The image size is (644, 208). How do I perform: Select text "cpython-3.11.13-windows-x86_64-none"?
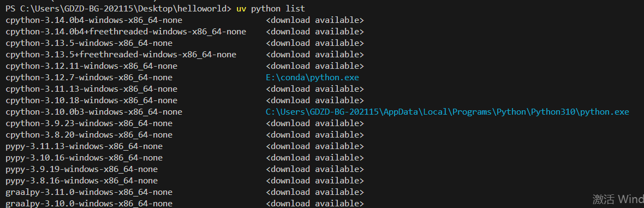point(92,89)
